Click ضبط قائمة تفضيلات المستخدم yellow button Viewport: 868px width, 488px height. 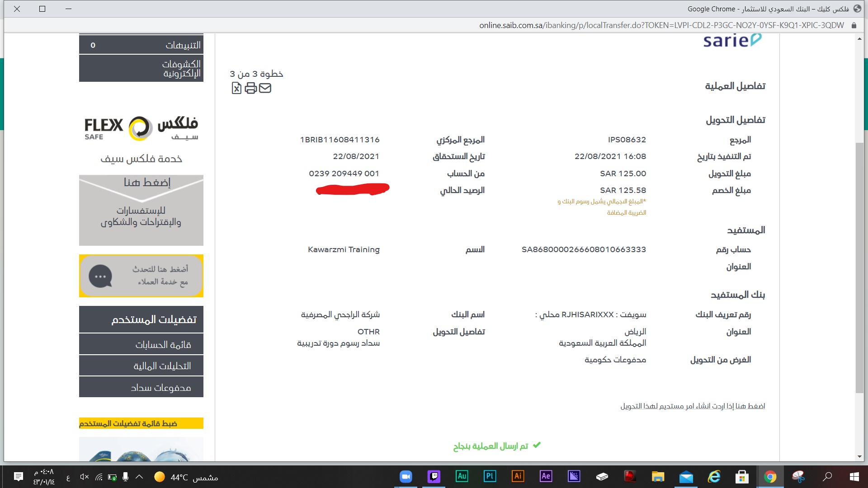pyautogui.click(x=141, y=423)
